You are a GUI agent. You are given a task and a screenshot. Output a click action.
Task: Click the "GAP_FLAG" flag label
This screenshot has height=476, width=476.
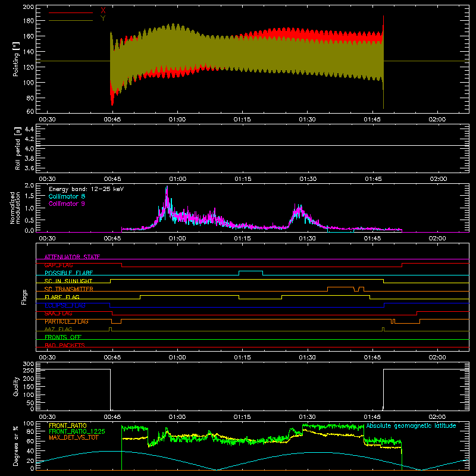(59, 265)
